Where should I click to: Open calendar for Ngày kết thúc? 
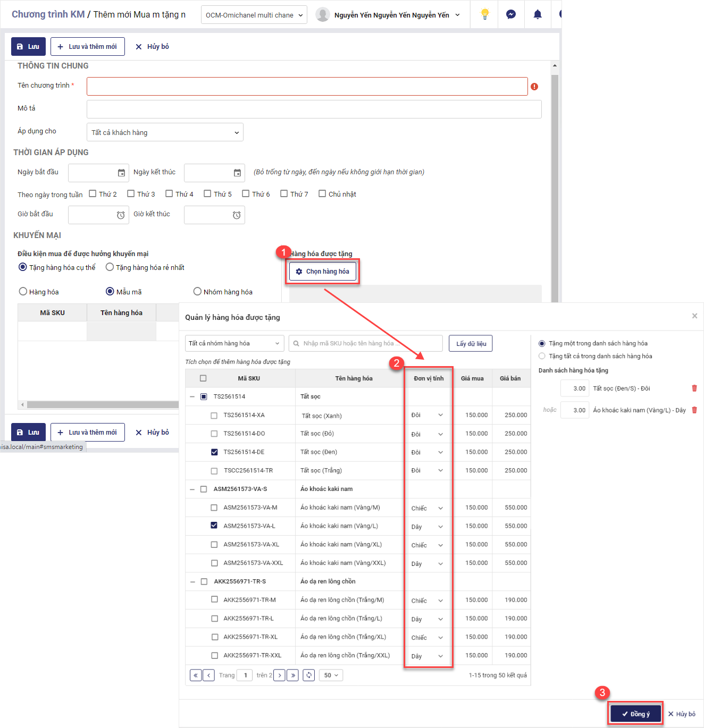237,173
